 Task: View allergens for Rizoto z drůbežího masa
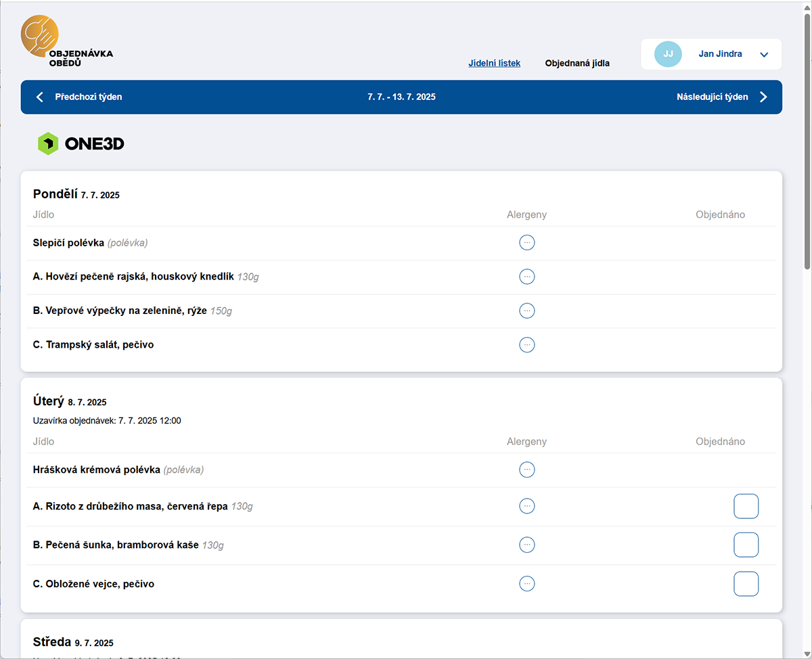pyautogui.click(x=526, y=505)
